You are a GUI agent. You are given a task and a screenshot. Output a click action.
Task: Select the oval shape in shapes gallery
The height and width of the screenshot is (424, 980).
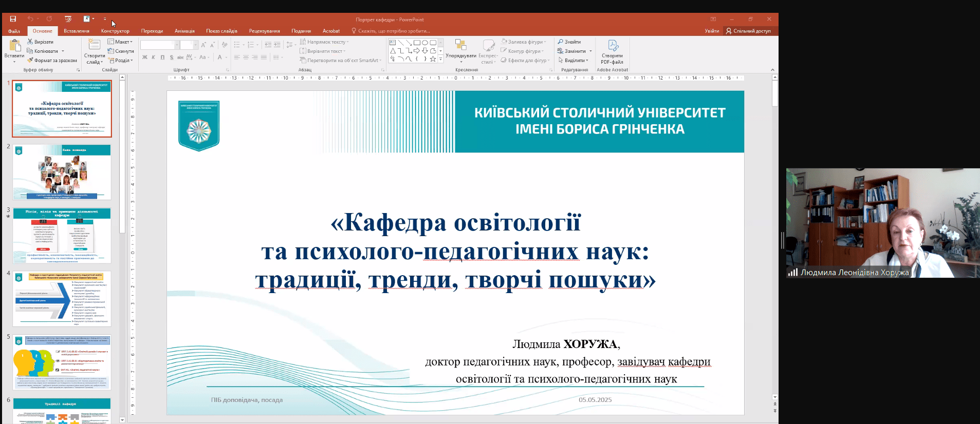(425, 43)
